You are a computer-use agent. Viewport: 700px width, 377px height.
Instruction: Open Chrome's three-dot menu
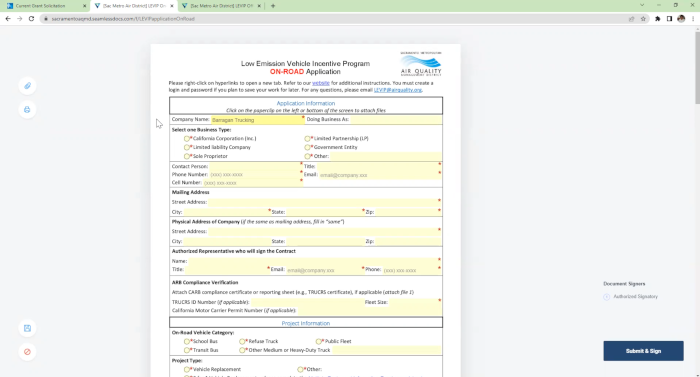[x=693, y=19]
